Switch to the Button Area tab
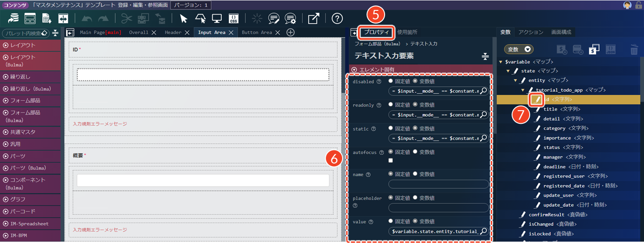 point(257,33)
